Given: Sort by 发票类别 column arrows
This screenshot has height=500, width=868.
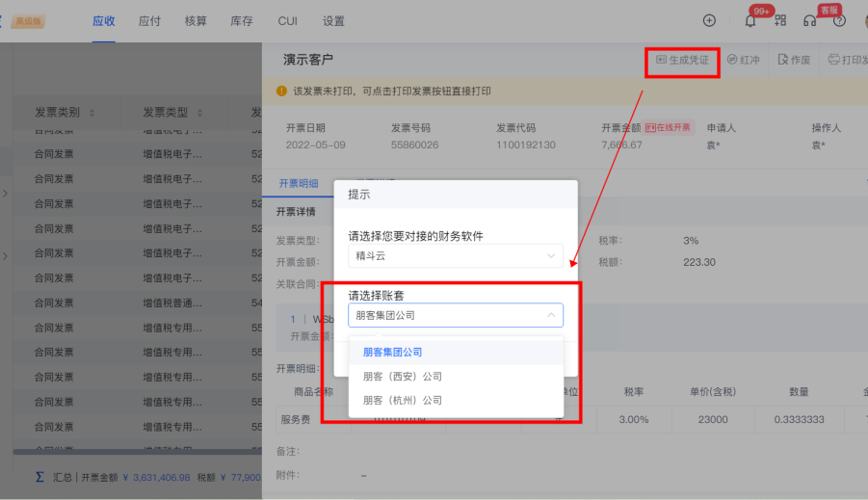Looking at the screenshot, I should pyautogui.click(x=92, y=113).
